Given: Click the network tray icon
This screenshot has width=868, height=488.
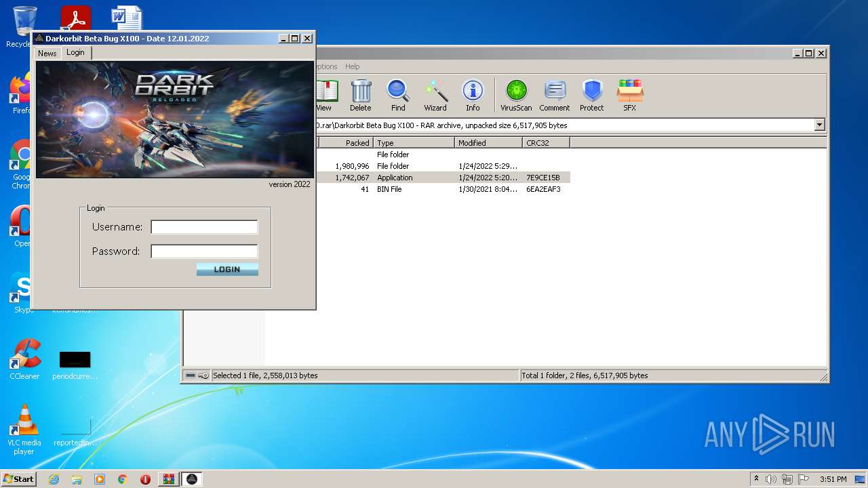Looking at the screenshot, I should 787,479.
